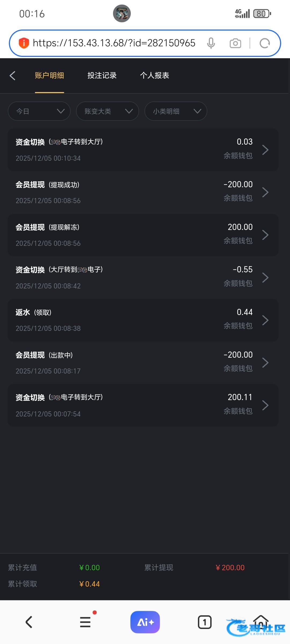The width and height of the screenshot is (290, 644).
Task: Click the page reload icon
Action: click(x=264, y=43)
